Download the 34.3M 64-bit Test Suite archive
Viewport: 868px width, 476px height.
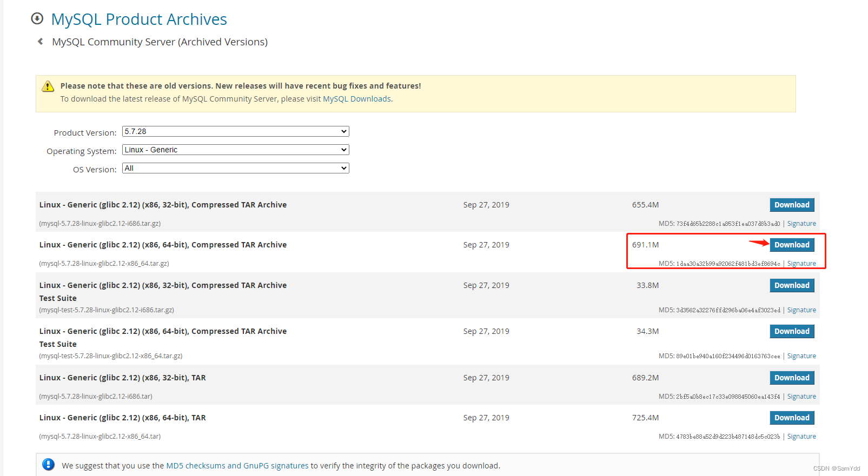click(x=792, y=331)
